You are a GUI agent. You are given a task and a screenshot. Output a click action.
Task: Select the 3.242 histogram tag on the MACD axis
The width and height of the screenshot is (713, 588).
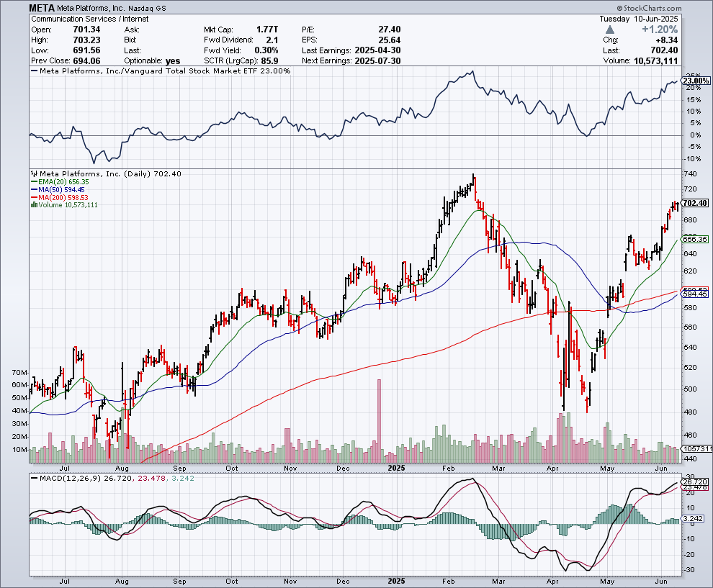(694, 518)
